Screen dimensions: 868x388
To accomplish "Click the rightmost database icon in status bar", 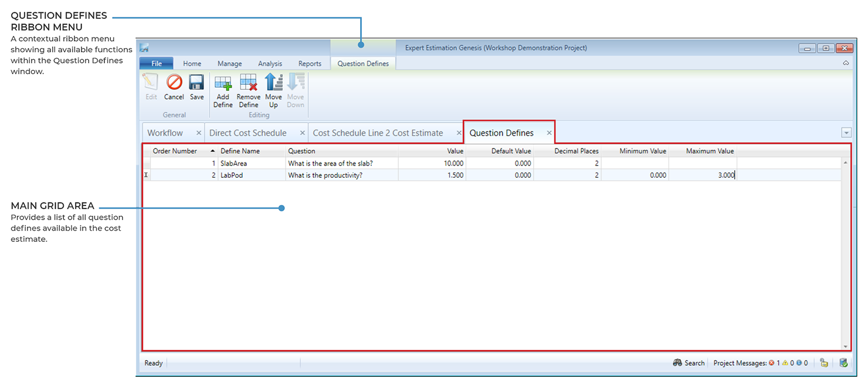I will [843, 363].
